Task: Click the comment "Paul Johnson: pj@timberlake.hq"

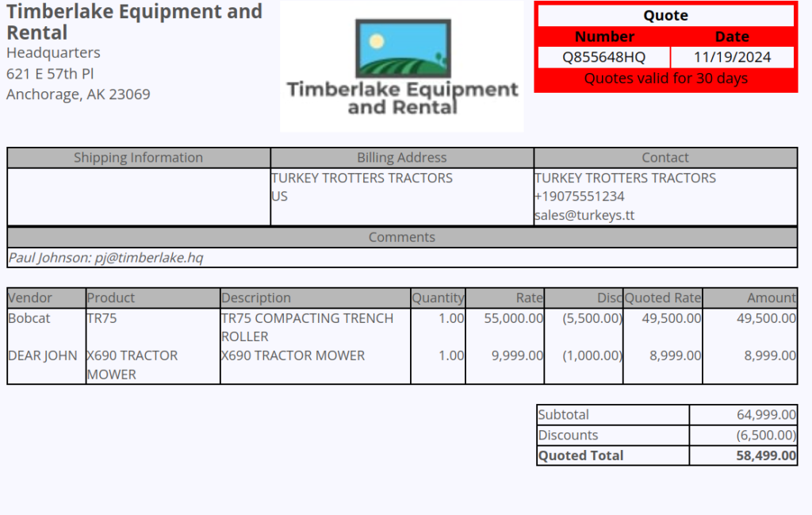Action: 105,257
